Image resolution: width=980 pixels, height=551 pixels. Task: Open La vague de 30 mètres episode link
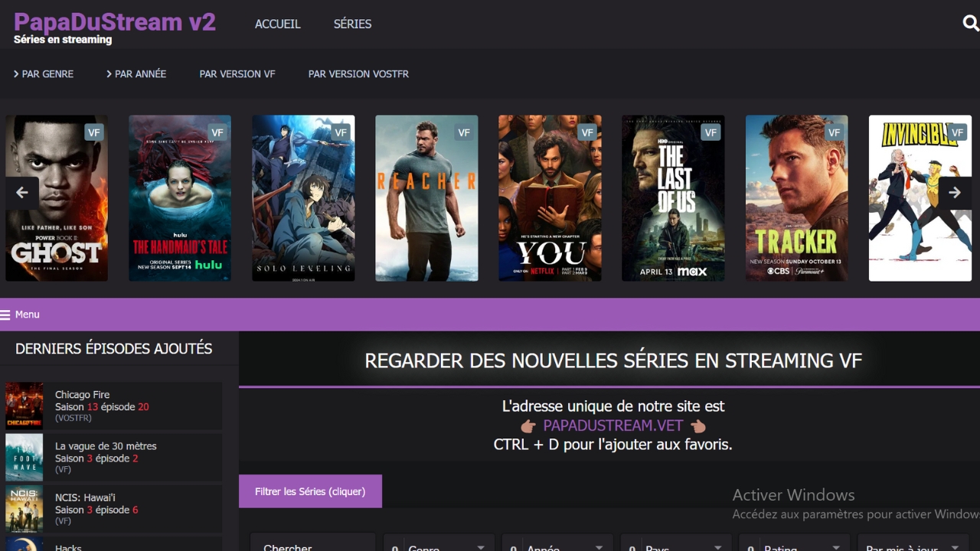(106, 446)
